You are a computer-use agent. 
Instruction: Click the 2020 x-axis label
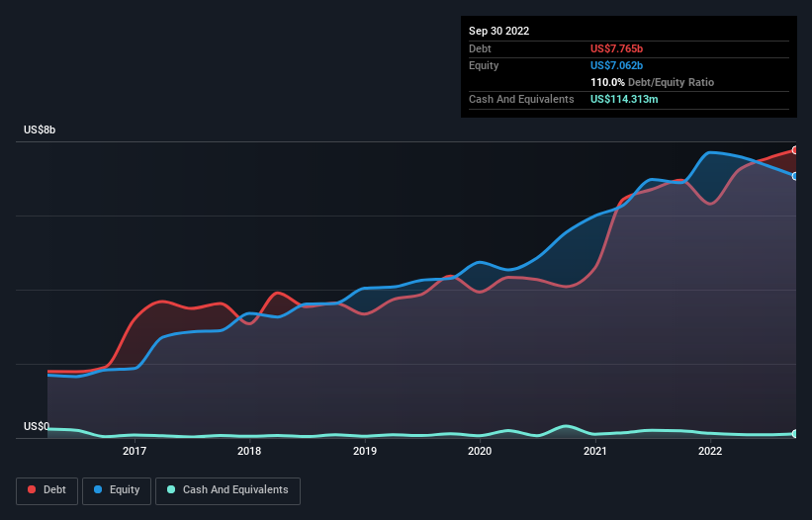tap(480, 451)
